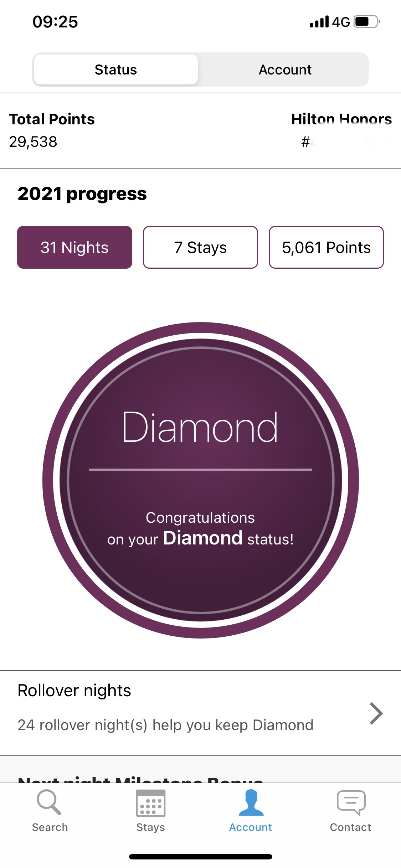Open the Rollover nights row
401x868 pixels.
point(200,713)
